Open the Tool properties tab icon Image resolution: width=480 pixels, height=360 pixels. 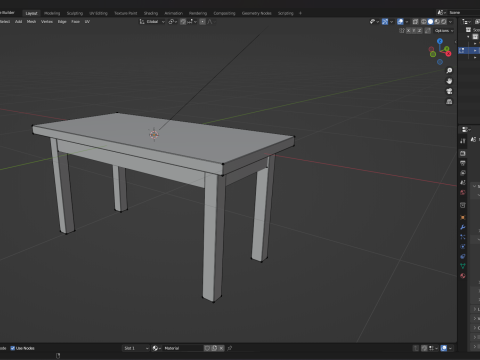pyautogui.click(x=463, y=141)
